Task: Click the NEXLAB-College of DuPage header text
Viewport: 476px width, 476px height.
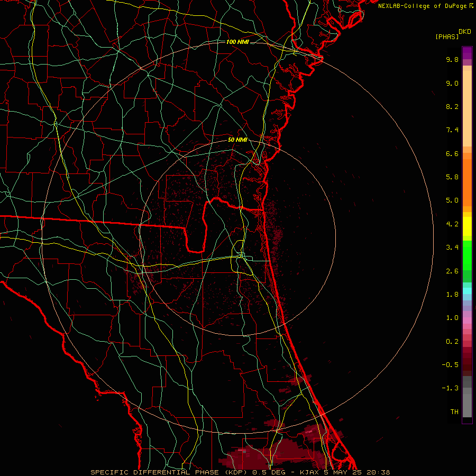Action: click(x=423, y=6)
